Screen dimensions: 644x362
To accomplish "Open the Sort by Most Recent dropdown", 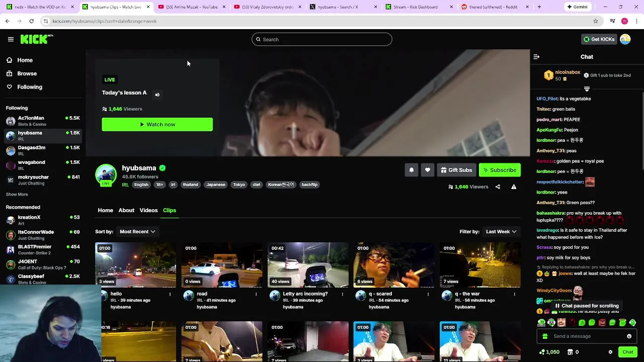I will click(137, 232).
